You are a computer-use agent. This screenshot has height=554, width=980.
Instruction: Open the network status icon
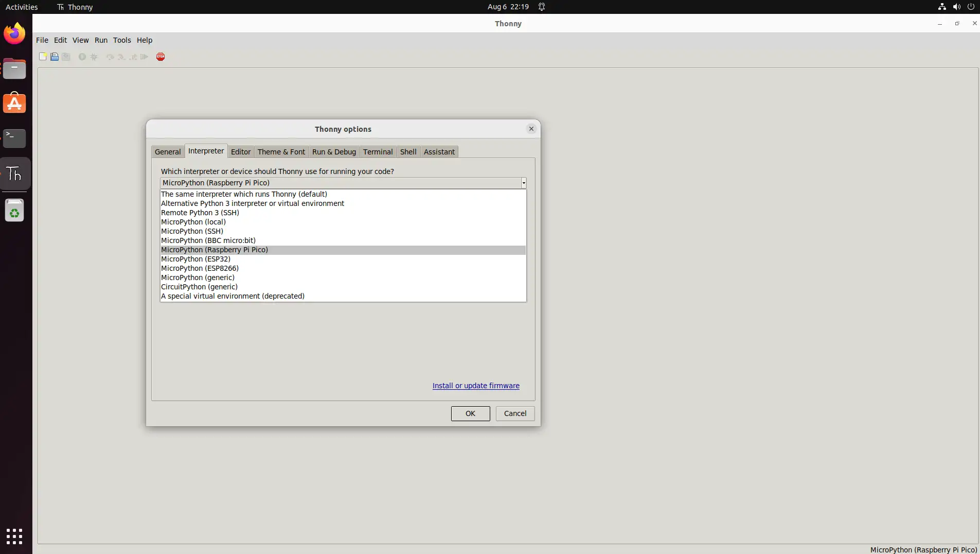click(942, 7)
